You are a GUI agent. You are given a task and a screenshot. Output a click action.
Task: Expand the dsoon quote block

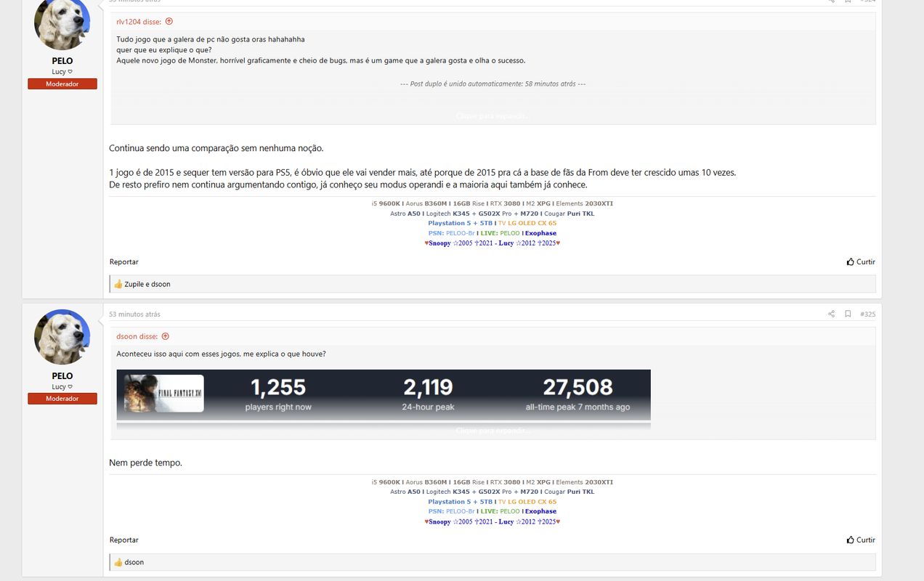(x=493, y=431)
